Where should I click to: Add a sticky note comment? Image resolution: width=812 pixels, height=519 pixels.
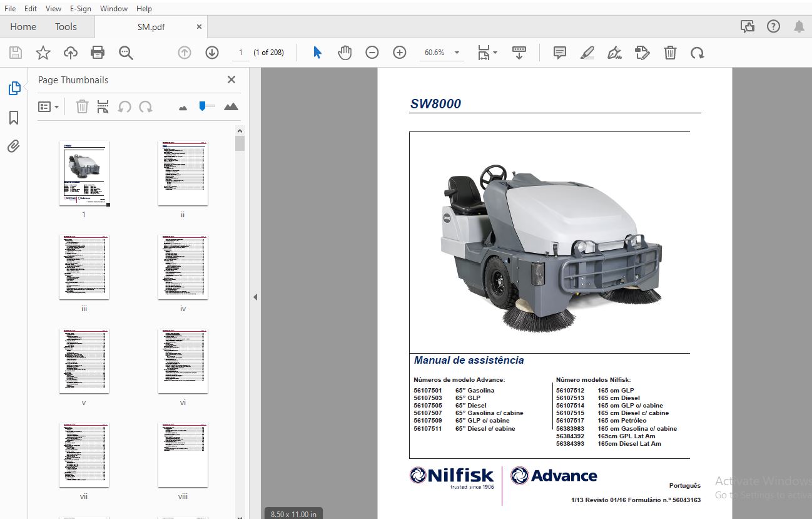click(560, 53)
